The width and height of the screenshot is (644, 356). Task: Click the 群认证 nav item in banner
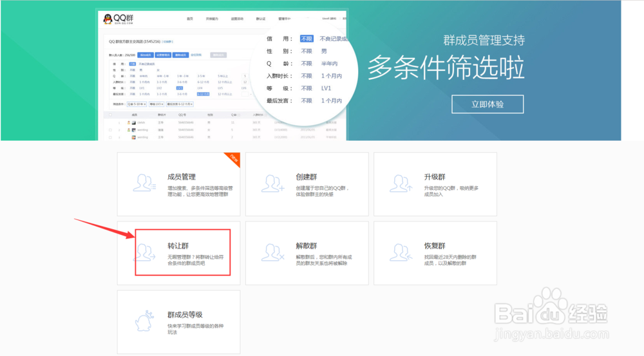261,19
